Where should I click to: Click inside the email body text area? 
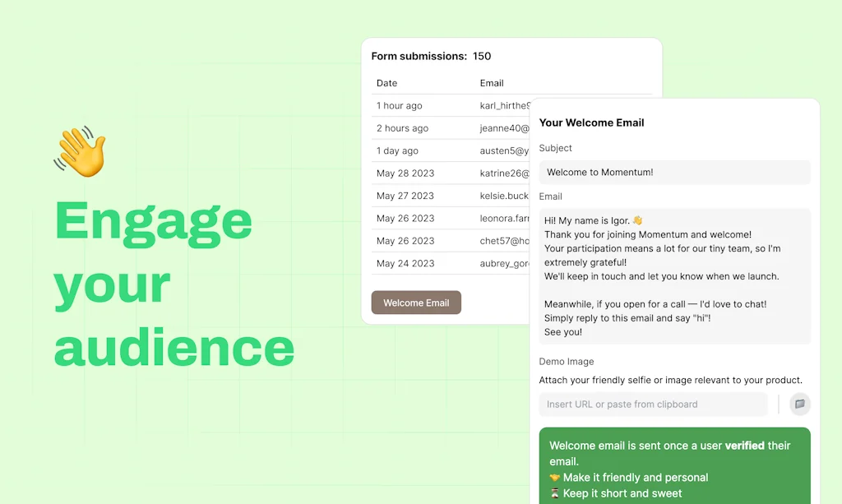point(674,275)
